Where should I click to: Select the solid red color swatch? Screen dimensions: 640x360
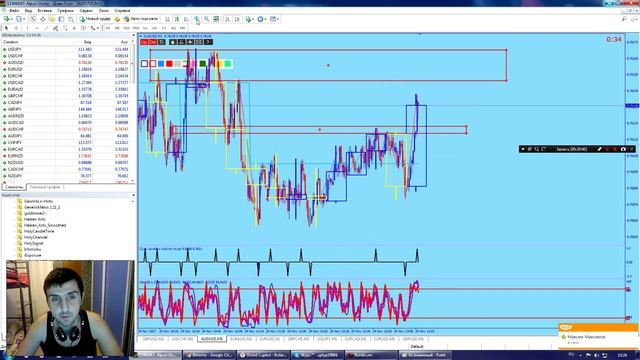pyautogui.click(x=169, y=64)
